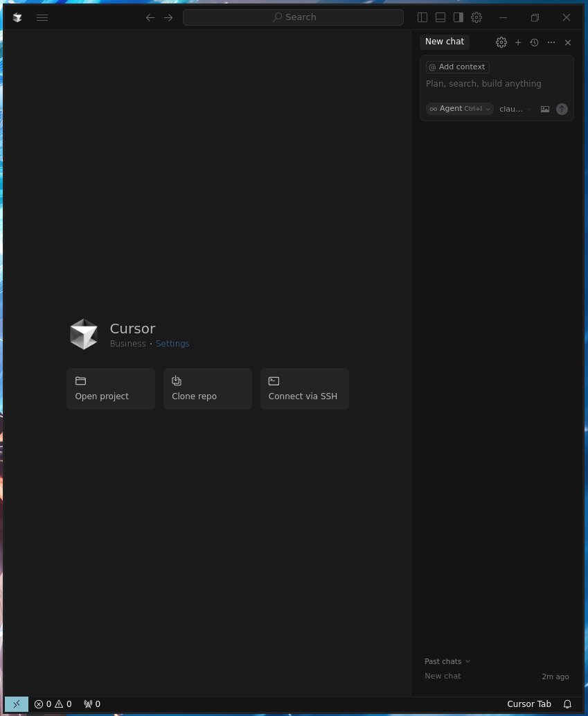Open the Agent mode dropdown
Viewport: 588px width, 716px height.
click(459, 109)
